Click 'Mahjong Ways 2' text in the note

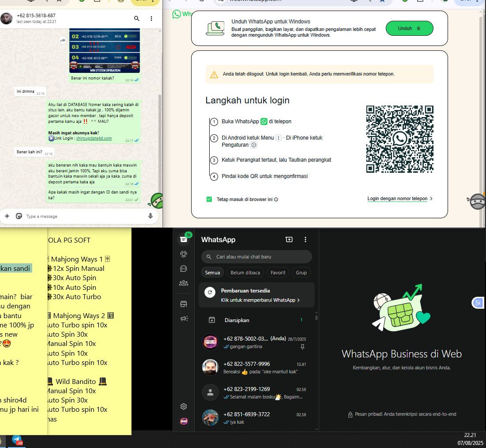click(79, 315)
